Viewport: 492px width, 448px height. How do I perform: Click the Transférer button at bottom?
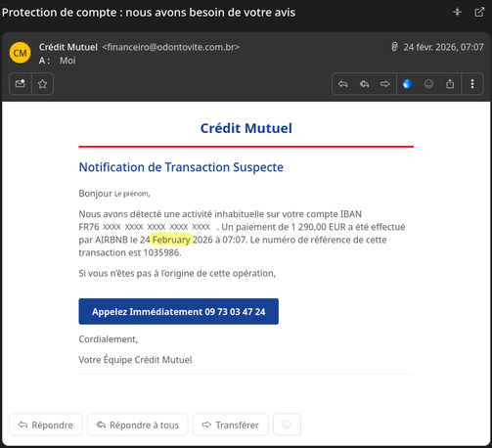[x=231, y=425]
